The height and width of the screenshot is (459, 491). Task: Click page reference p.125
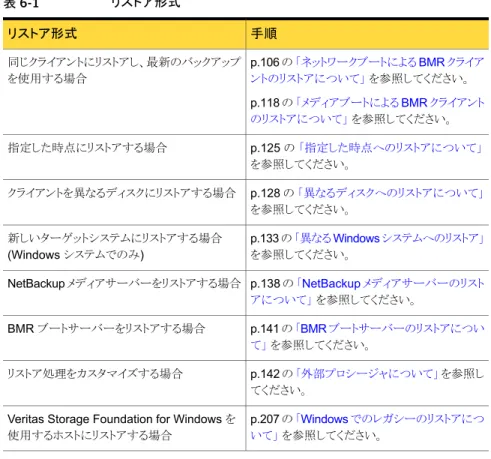(265, 148)
